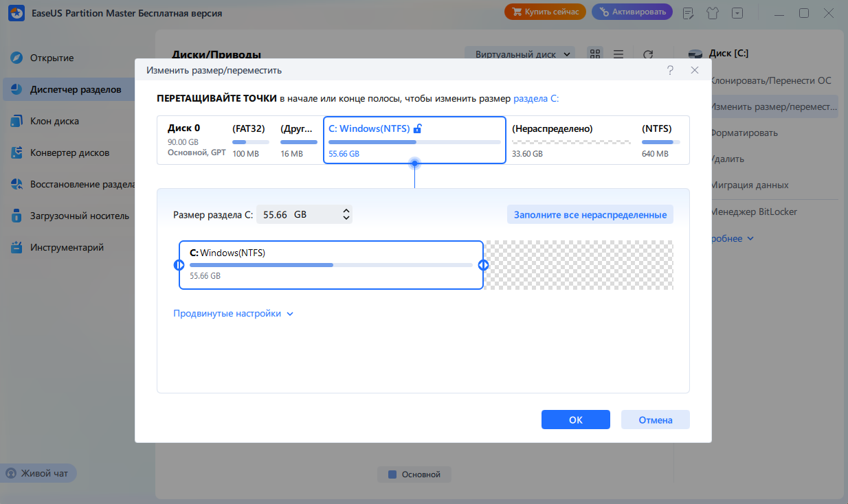
Task: Click the Клон диска sidebar icon
Action: (x=17, y=121)
